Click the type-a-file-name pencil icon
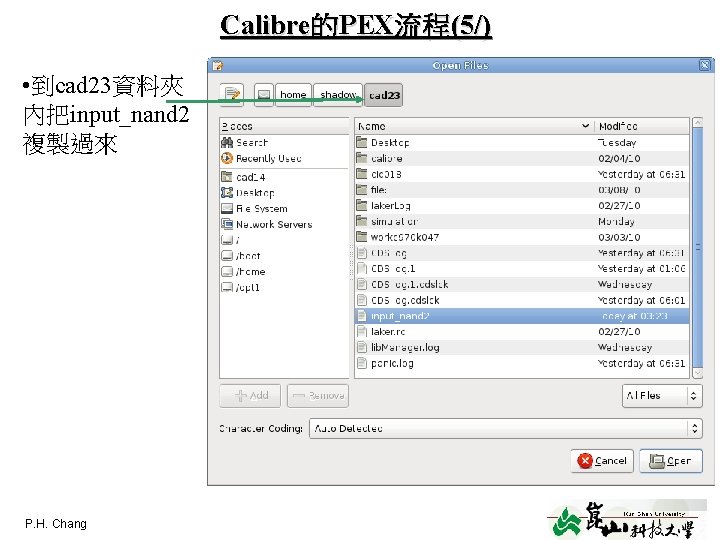720x540 pixels. click(x=231, y=95)
